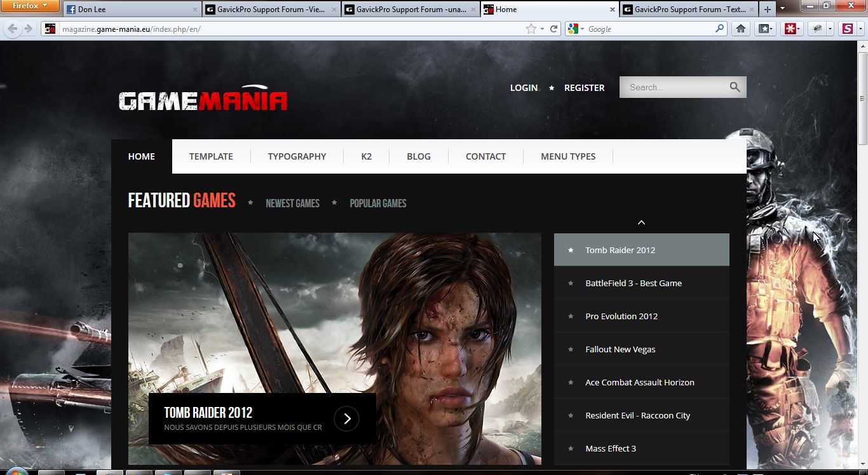Focus the GameMania Search input
This screenshot has width=868, height=475.
(675, 87)
